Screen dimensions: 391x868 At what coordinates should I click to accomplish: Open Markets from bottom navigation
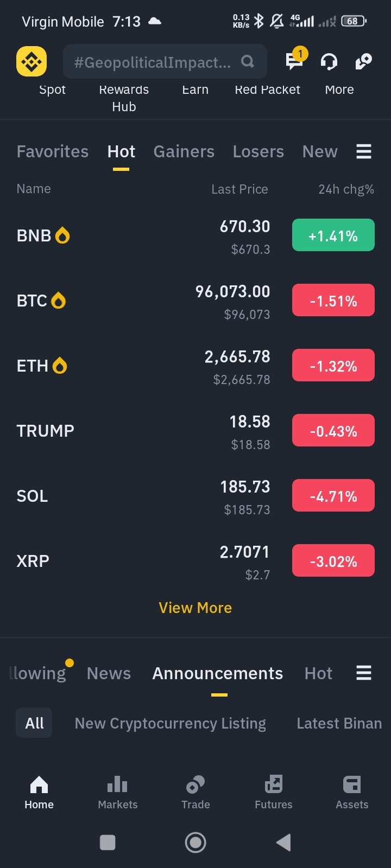[x=118, y=792]
